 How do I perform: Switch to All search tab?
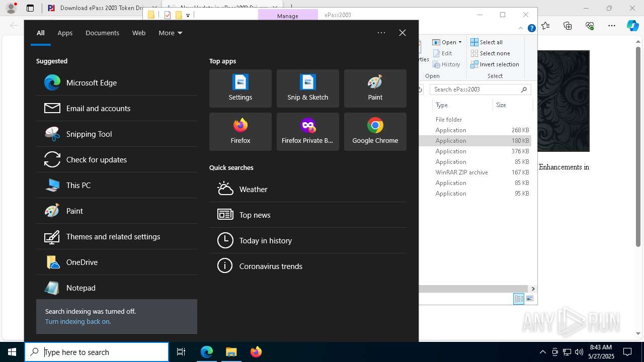[41, 33]
